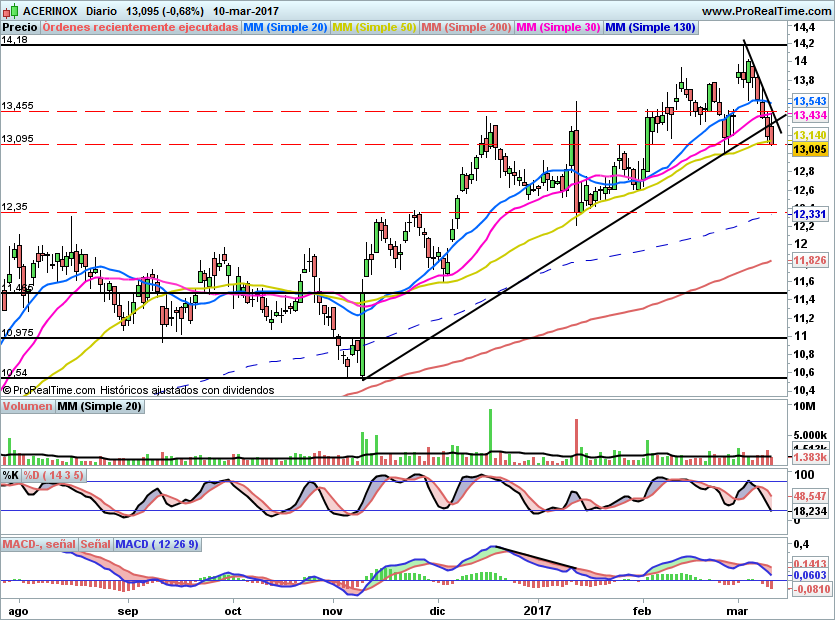The width and height of the screenshot is (835, 620).
Task: Select the MM (Simple 130) indicator label
Action: [650, 27]
